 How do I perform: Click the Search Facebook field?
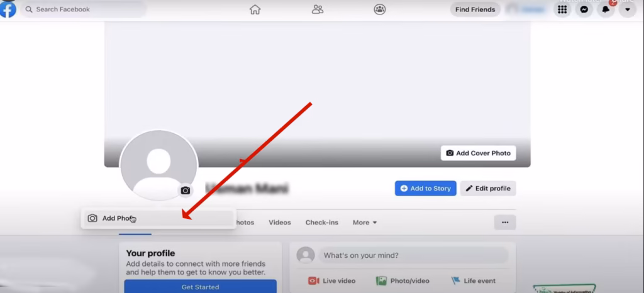click(84, 9)
